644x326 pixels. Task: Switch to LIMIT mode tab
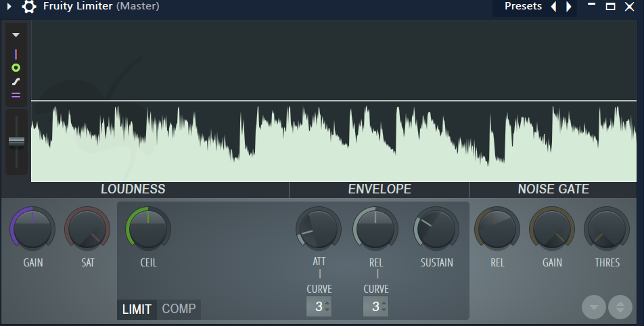(137, 309)
